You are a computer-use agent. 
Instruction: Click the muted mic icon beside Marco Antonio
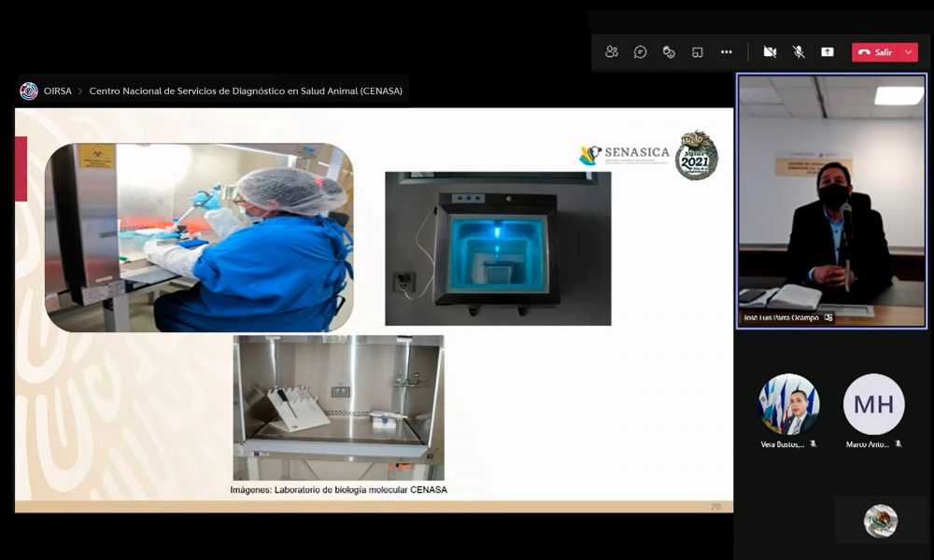click(898, 444)
